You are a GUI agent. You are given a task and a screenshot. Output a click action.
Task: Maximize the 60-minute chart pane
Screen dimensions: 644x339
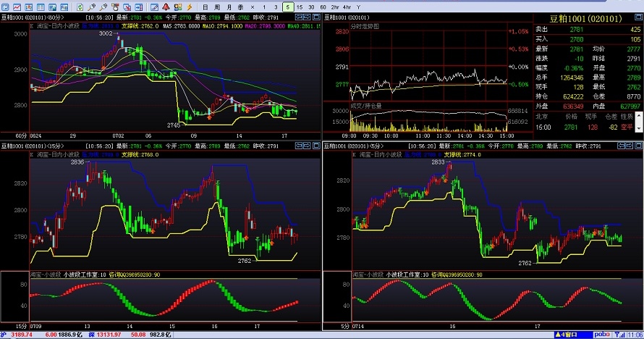coord(316,17)
